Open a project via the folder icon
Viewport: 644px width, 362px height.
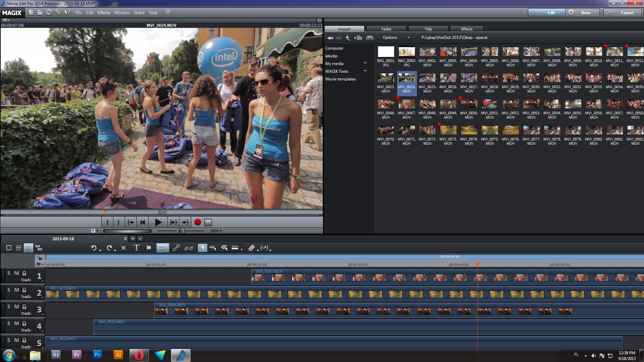point(40,12)
